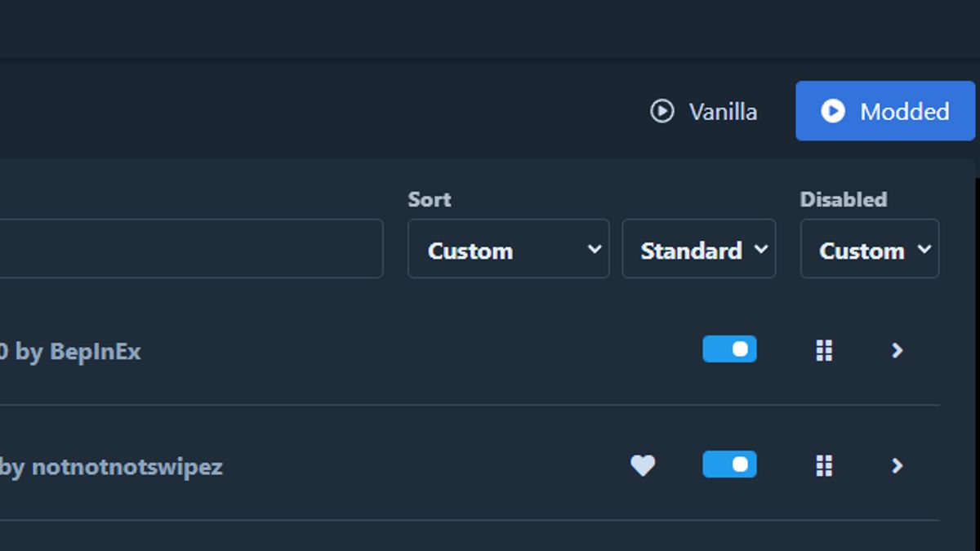Open the Disabled Custom dropdown

coord(869,250)
